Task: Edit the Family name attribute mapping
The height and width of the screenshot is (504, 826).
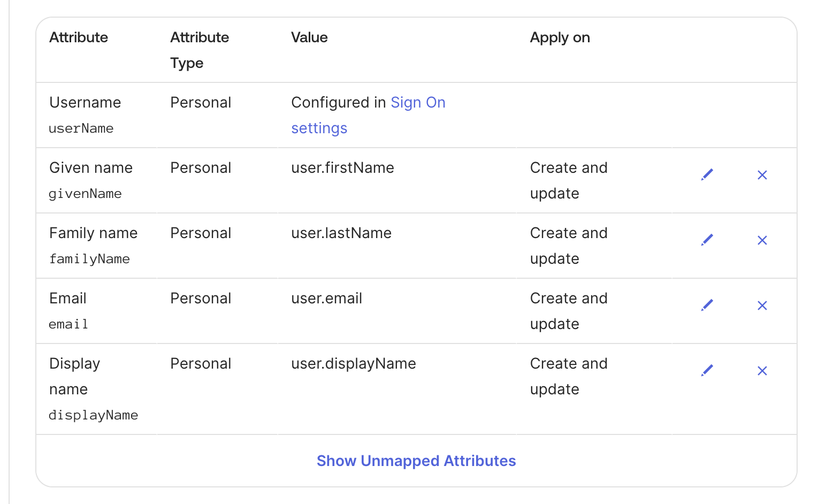Action: [707, 240]
